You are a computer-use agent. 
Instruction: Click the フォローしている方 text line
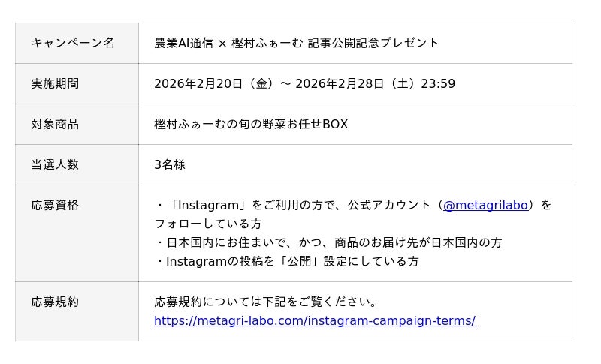(x=208, y=224)
